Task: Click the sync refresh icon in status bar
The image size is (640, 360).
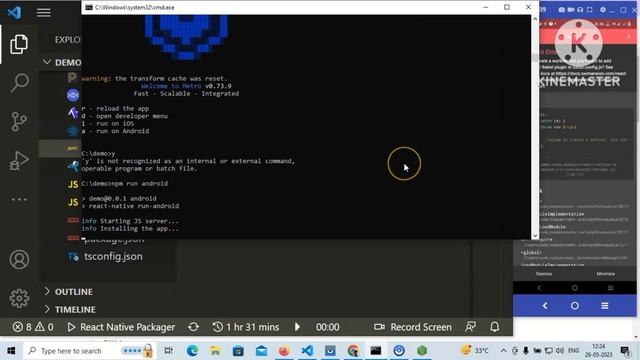Action: (x=193, y=327)
